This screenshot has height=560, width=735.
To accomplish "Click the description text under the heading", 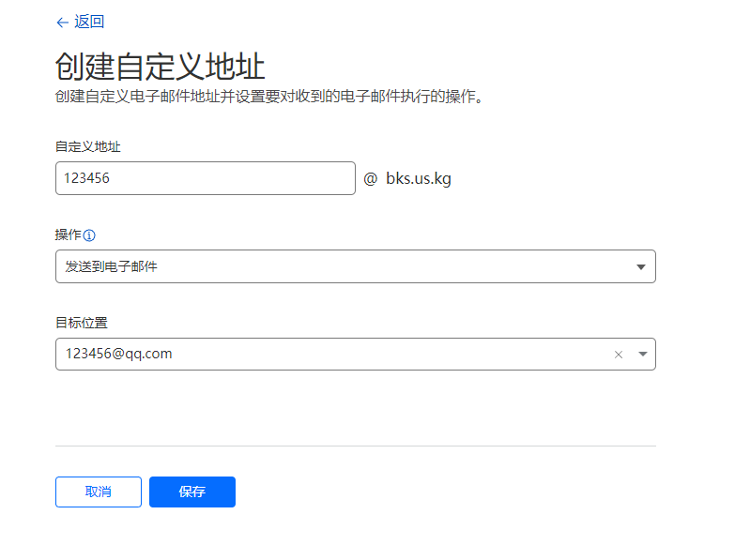I will 270,97.
